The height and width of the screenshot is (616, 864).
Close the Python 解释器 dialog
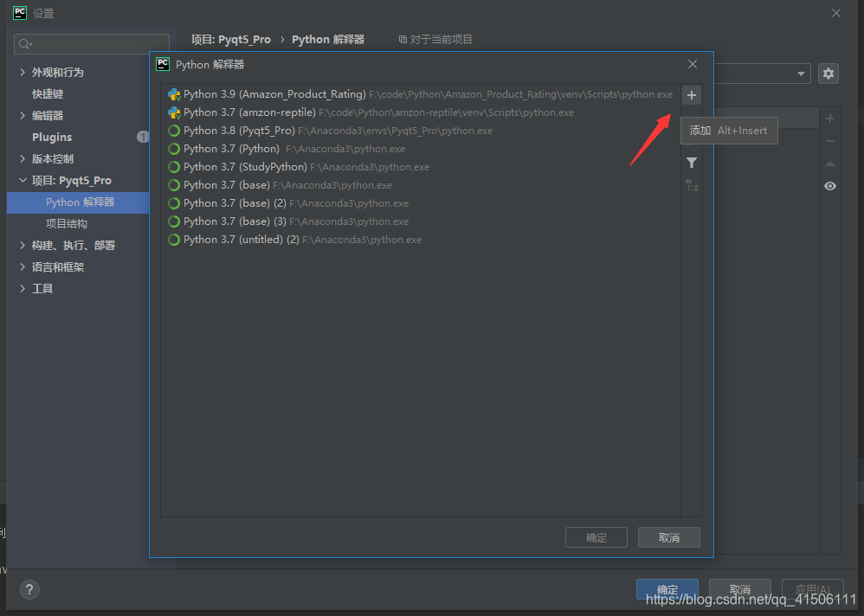click(693, 64)
